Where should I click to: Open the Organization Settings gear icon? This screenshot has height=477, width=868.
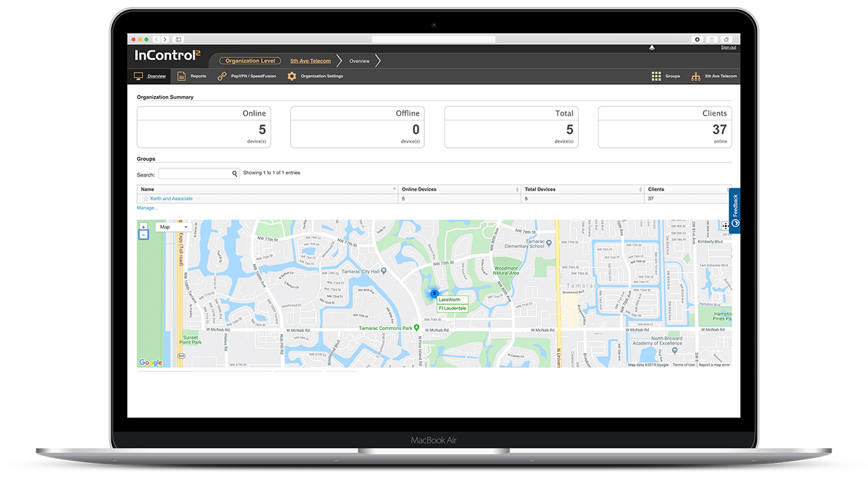coord(291,76)
